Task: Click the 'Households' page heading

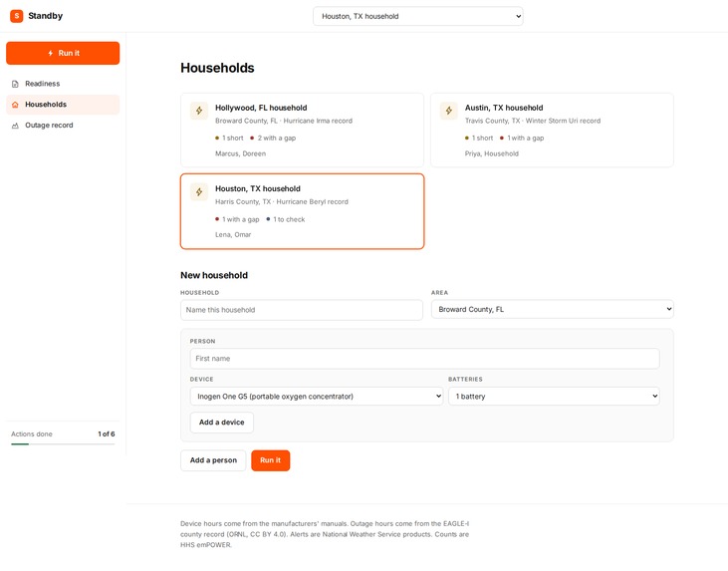Action: click(217, 68)
